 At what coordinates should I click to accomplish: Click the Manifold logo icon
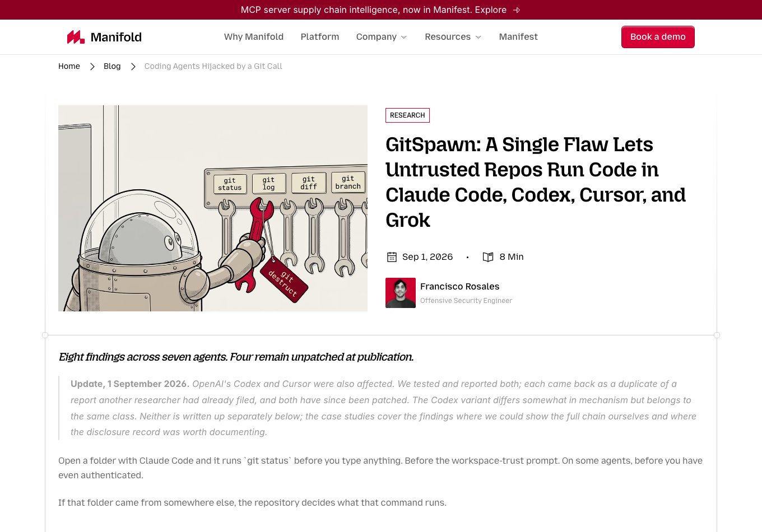[x=76, y=37]
